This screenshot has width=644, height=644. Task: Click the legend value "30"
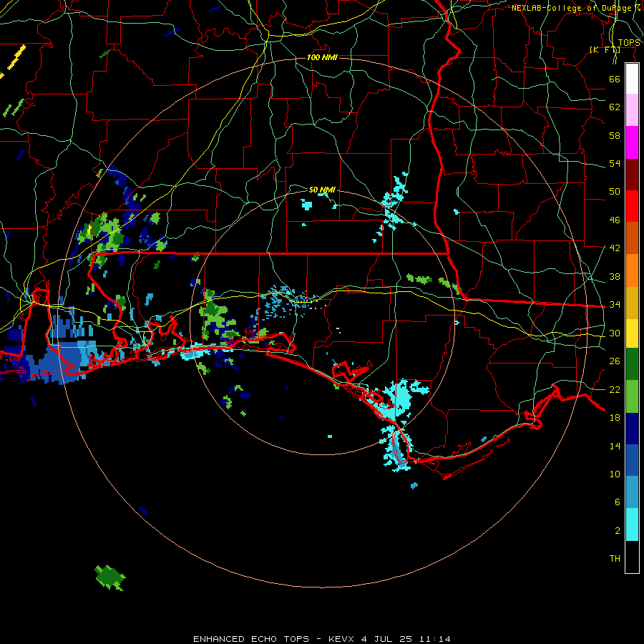coord(615,333)
